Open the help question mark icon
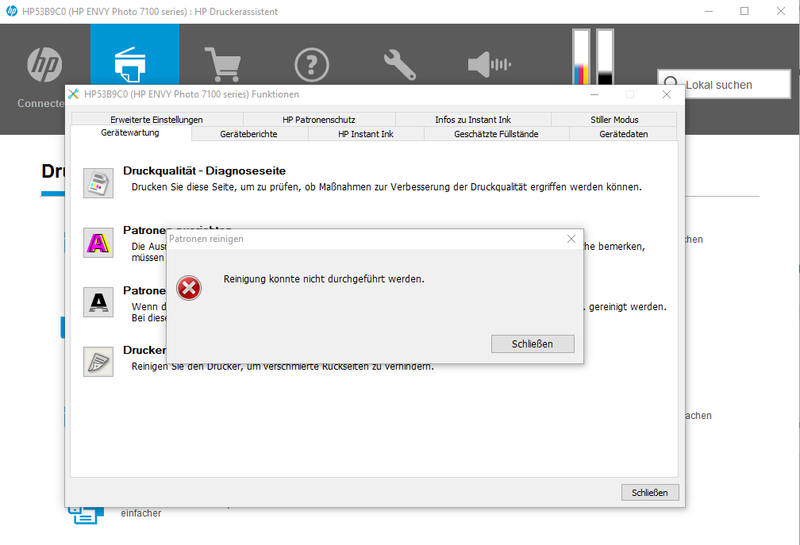 click(311, 65)
